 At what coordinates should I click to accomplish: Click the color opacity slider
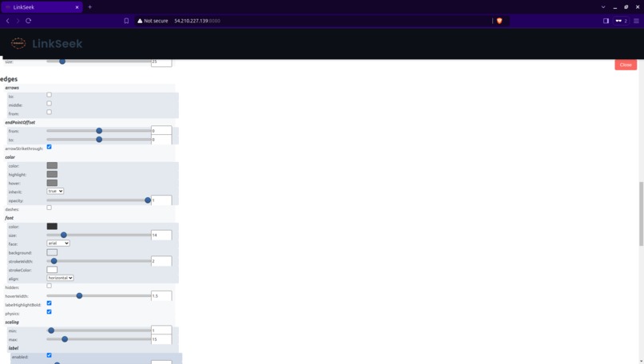click(x=98, y=200)
